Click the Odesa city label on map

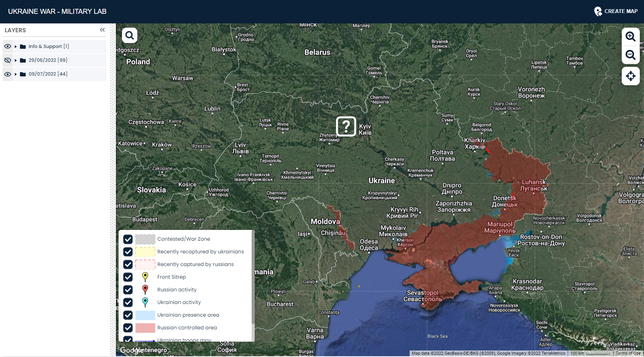coord(369,245)
